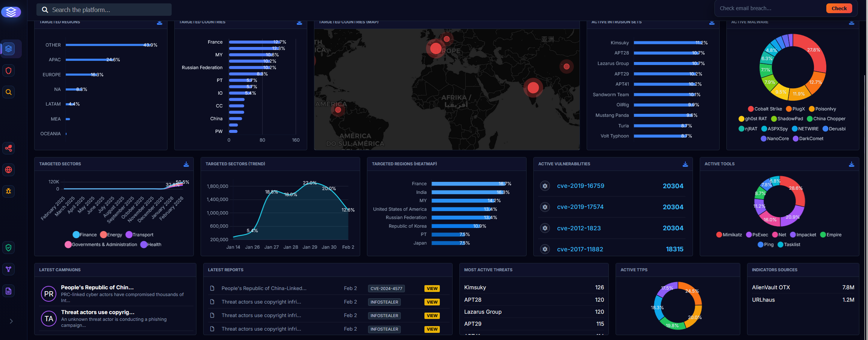Image resolution: width=868 pixels, height=340 pixels.
Task: Download the Targeted Sectors chart
Action: pyautogui.click(x=186, y=164)
